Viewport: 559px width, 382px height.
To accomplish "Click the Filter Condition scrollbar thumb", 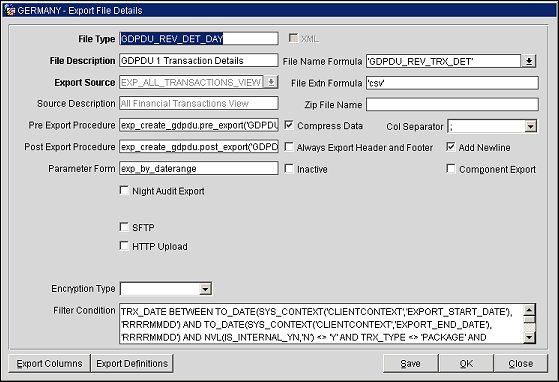I will point(529,319).
